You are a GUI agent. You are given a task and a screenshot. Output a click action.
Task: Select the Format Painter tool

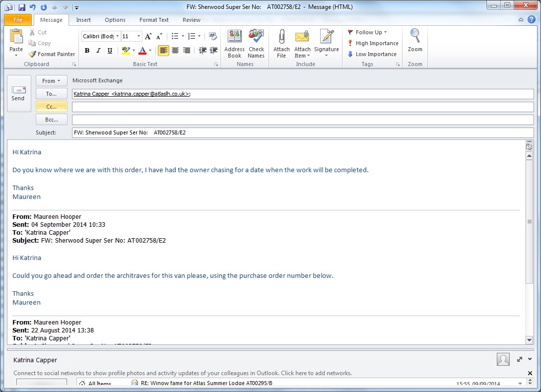pos(52,54)
